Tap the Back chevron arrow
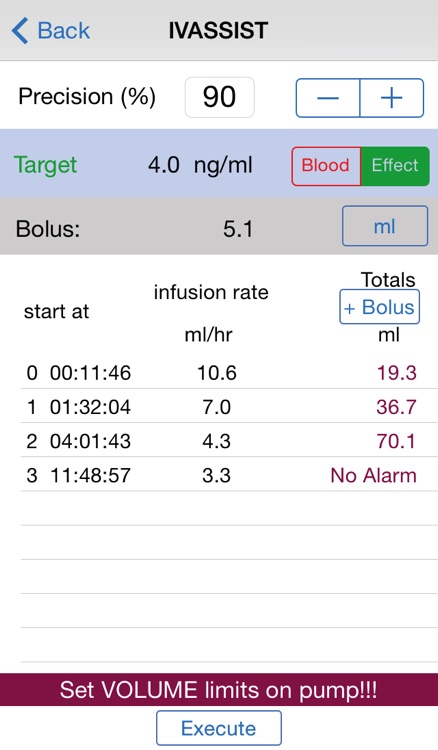438x750 pixels. [x=20, y=31]
